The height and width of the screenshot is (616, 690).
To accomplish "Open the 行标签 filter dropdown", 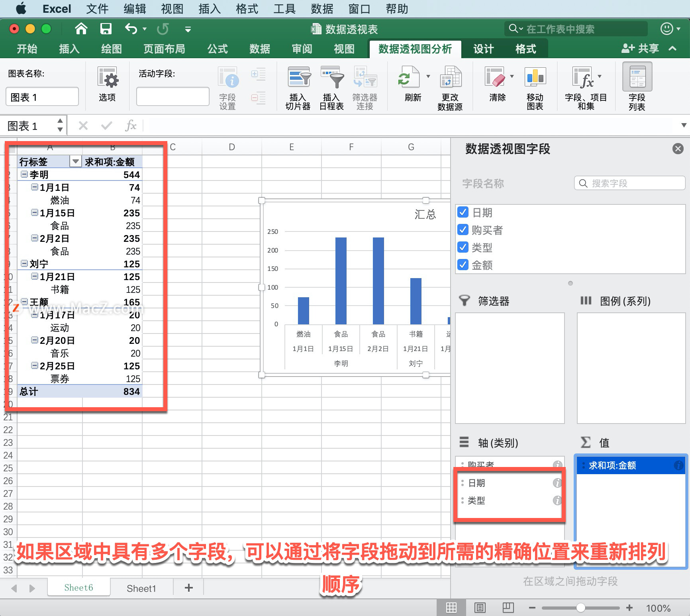I will [75, 161].
